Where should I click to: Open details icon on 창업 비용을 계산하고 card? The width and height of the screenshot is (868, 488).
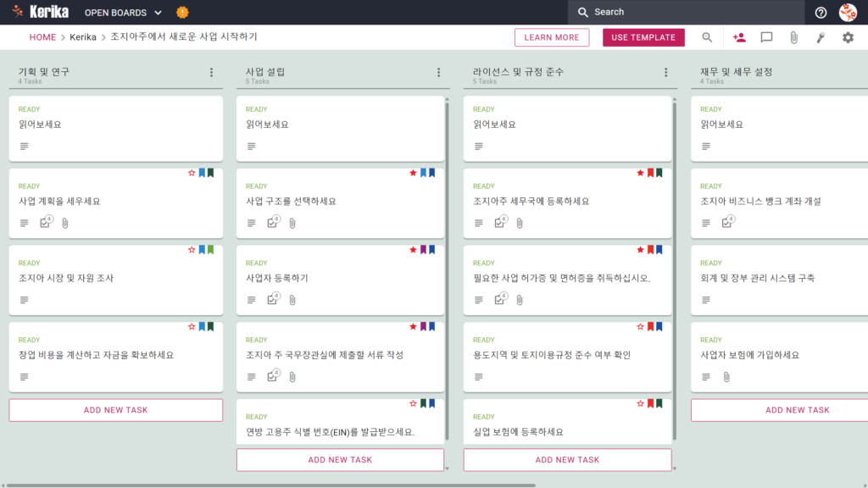24,377
